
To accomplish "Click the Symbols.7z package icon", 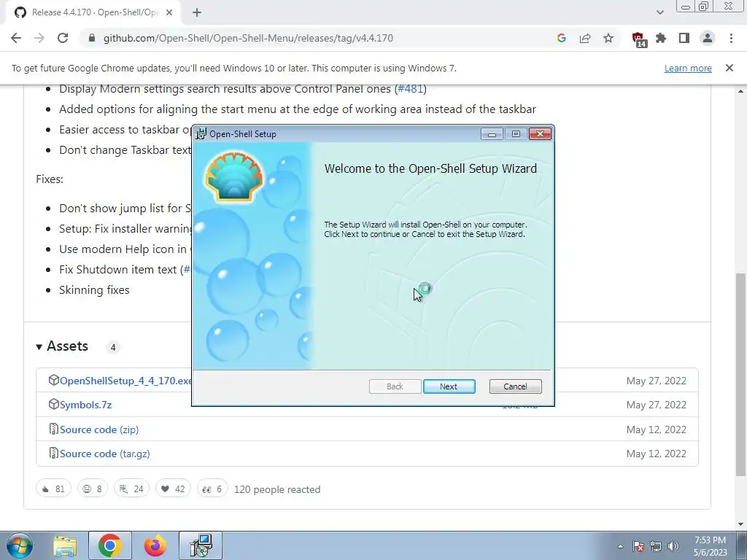I will pos(54,404).
